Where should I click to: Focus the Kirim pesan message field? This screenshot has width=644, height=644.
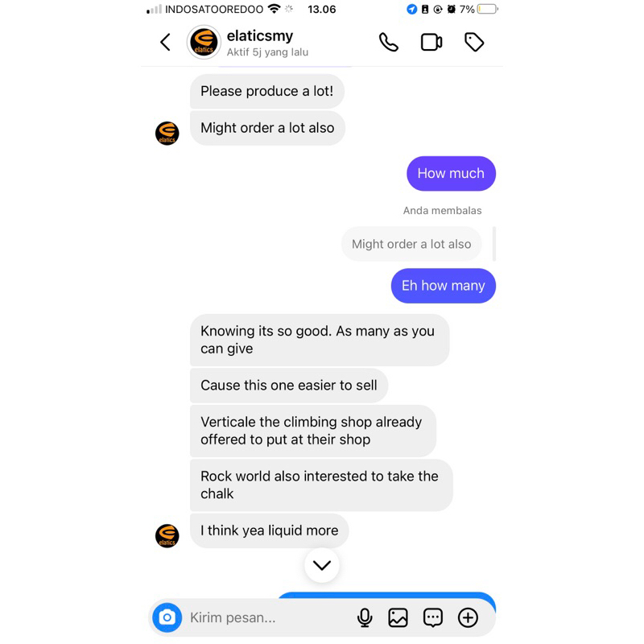point(269,617)
